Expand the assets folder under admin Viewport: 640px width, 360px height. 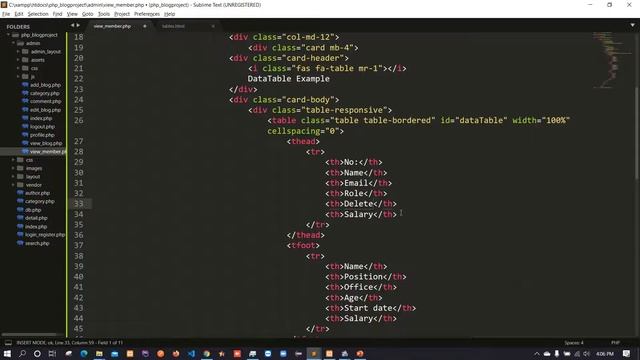click(x=18, y=60)
